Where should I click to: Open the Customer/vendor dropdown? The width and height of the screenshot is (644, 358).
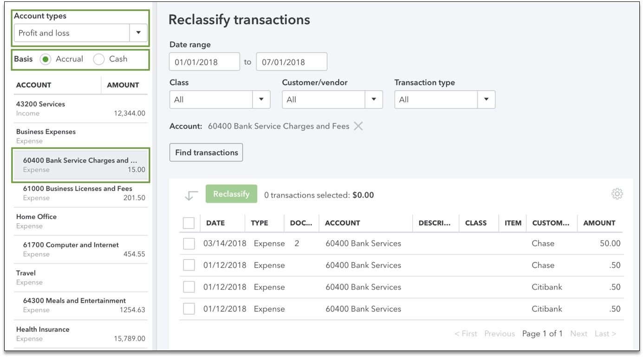coord(332,99)
